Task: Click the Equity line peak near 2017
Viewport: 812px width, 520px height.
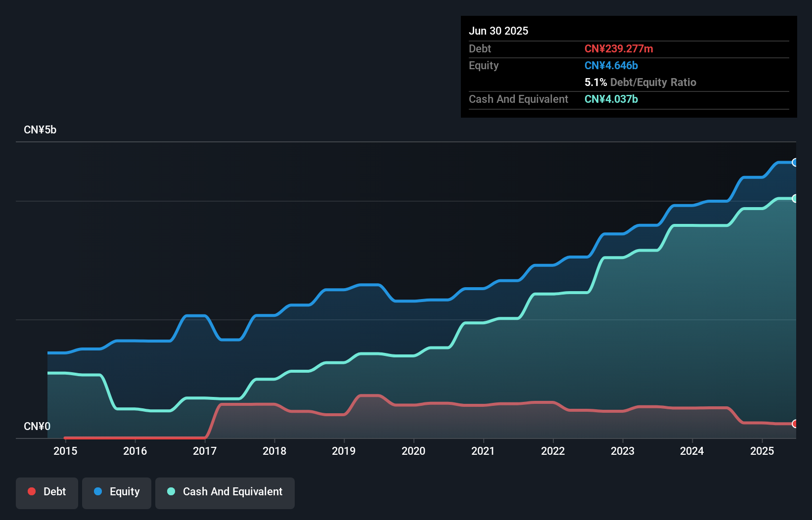Action: click(196, 315)
